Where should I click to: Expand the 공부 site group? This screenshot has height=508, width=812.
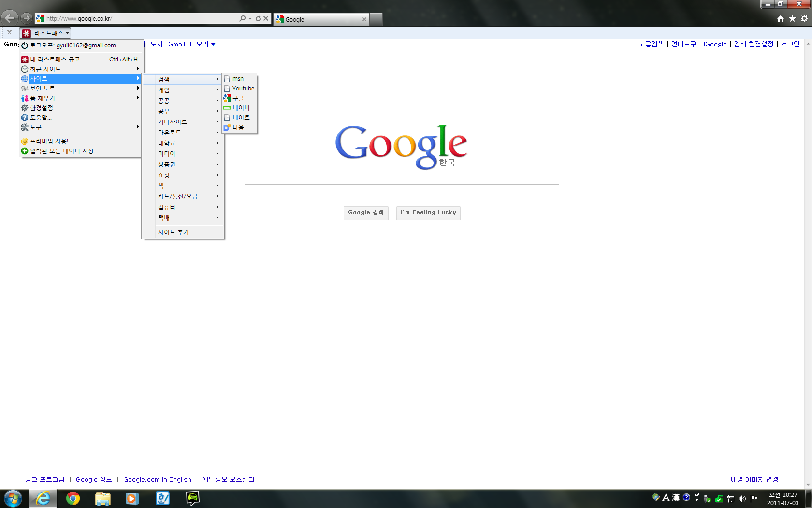183,111
